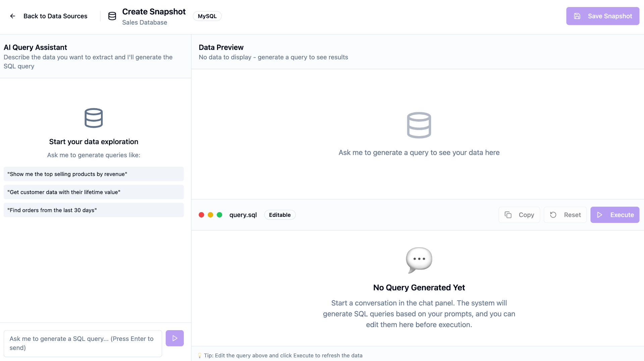Click the lightbulb tip icon
This screenshot has width=644, height=361.
tap(200, 355)
